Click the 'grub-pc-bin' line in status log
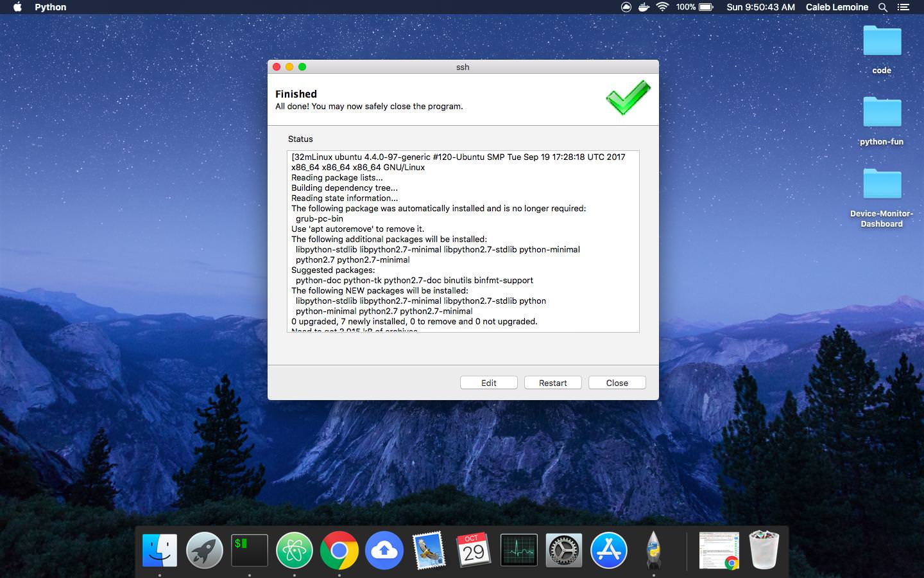Viewport: 924px width, 578px height. 320,218
